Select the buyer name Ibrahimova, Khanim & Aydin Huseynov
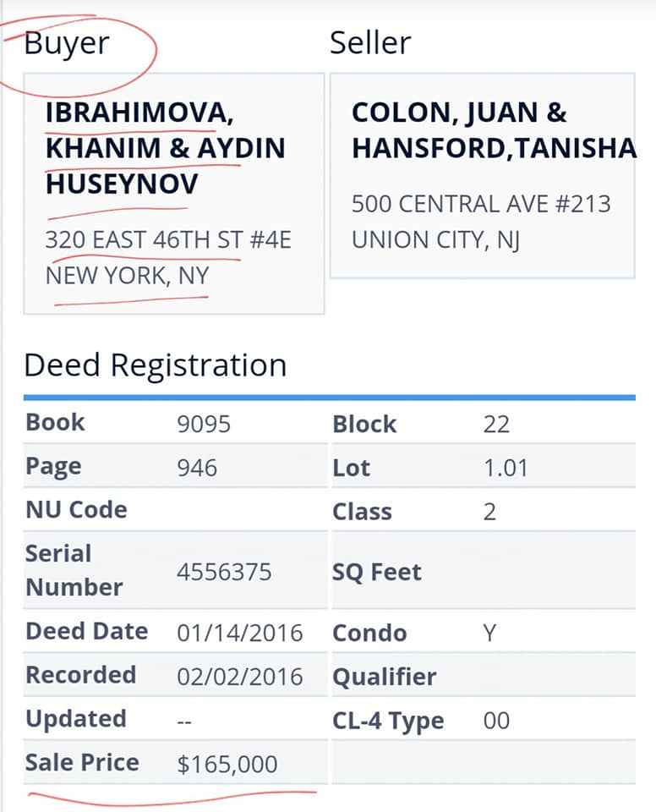 165,148
